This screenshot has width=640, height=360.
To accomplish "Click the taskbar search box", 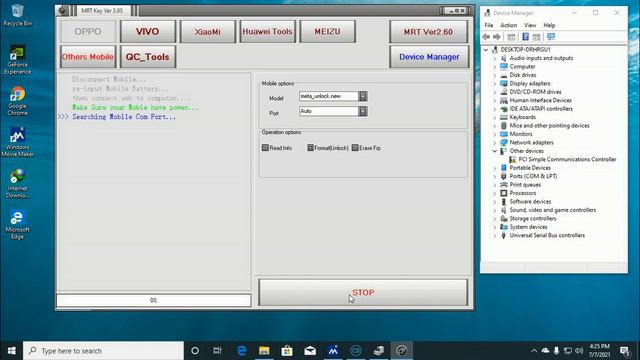I will [103, 351].
